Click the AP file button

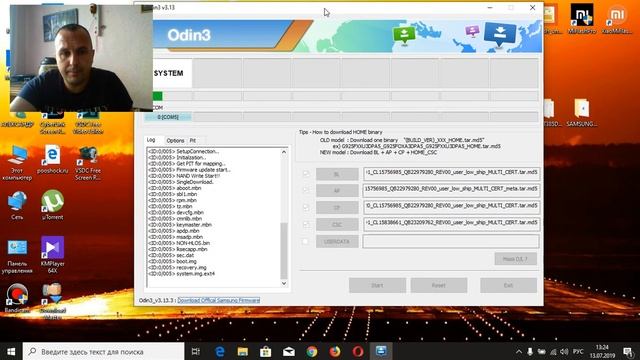click(x=337, y=191)
